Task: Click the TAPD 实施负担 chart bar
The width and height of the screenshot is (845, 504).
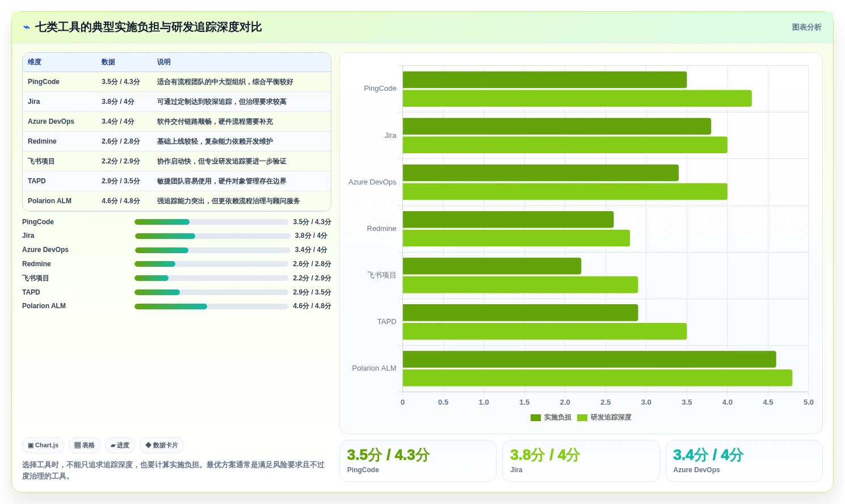Action: pos(520,313)
